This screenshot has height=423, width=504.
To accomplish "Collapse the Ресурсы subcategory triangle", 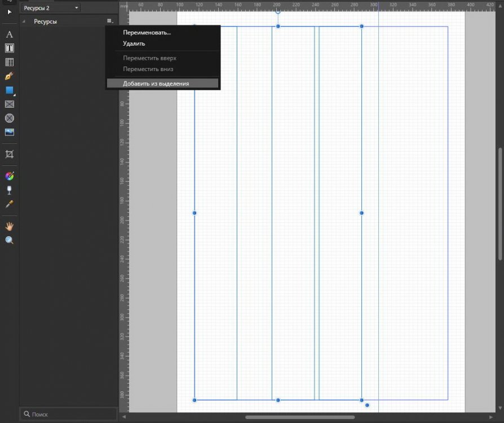I will (24, 21).
